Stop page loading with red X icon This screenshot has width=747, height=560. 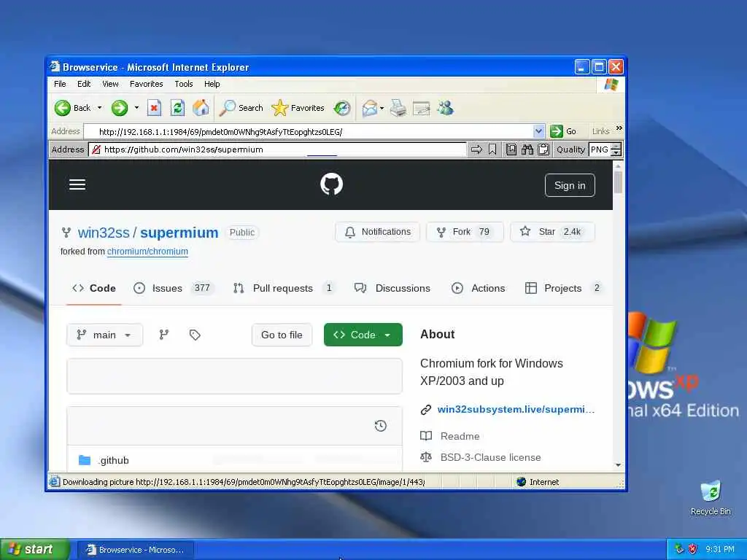coord(154,108)
